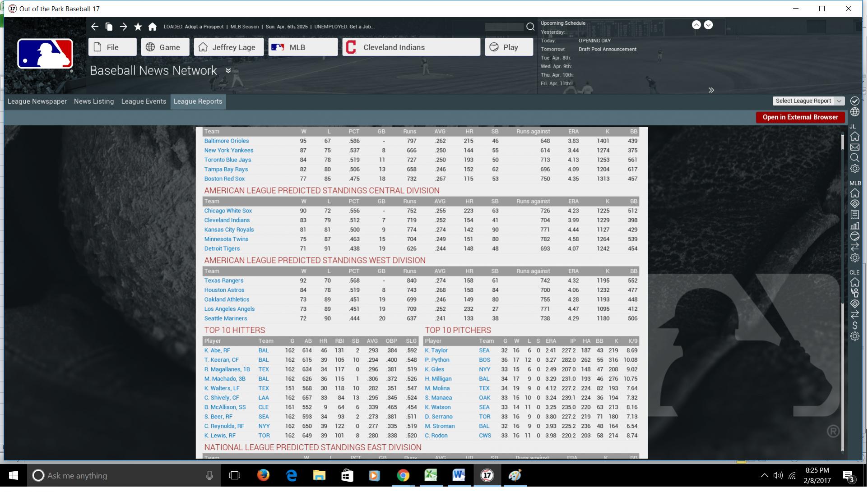Image resolution: width=868 pixels, height=492 pixels.
Task: Open the MLB transactions arrows icon
Action: coord(854,247)
